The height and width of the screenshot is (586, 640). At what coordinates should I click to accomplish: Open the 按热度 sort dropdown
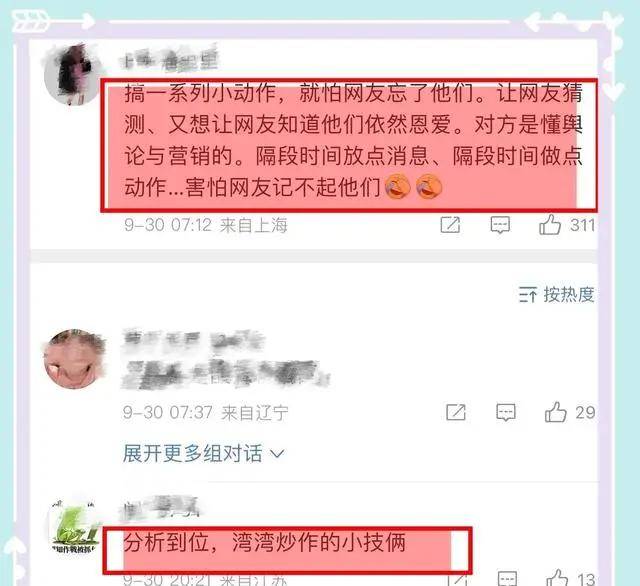pyautogui.click(x=556, y=294)
